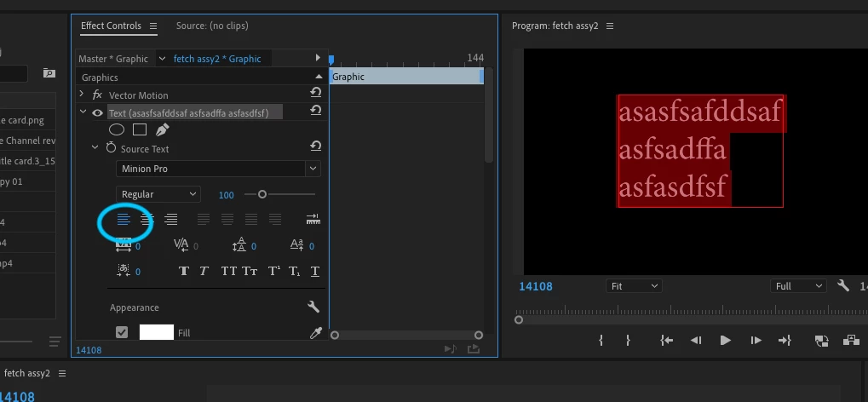868x402 pixels.
Task: Open the Fit zoom level dropdown
Action: point(635,286)
